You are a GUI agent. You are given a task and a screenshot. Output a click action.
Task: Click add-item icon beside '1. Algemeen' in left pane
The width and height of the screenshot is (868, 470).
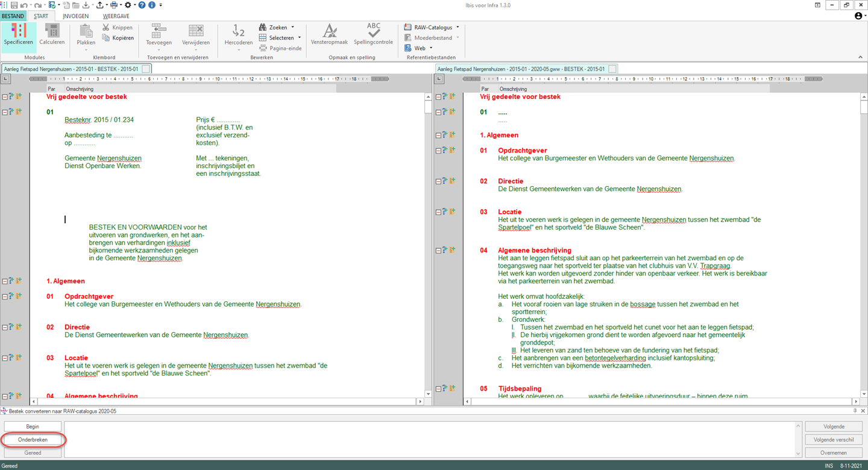tap(19, 281)
